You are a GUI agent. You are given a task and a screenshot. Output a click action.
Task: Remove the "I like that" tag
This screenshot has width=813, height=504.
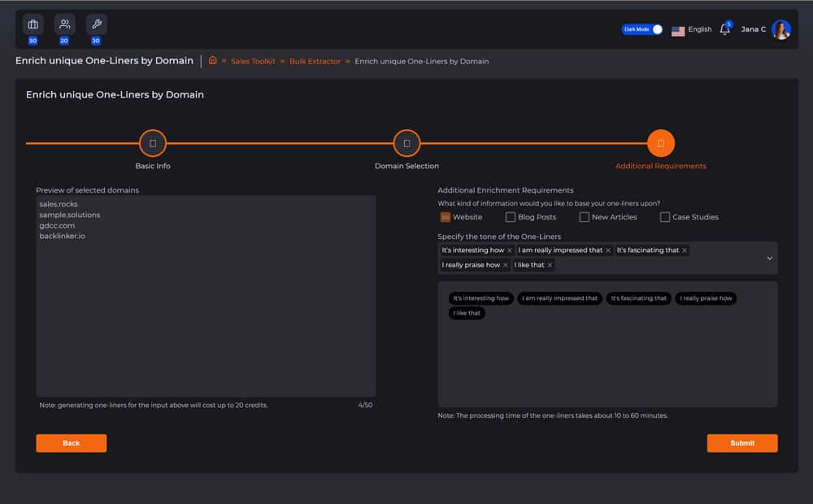tap(550, 265)
